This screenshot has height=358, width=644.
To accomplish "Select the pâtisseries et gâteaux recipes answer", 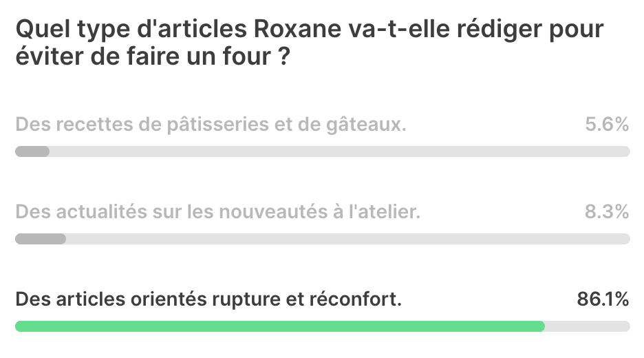I will 211,125.
